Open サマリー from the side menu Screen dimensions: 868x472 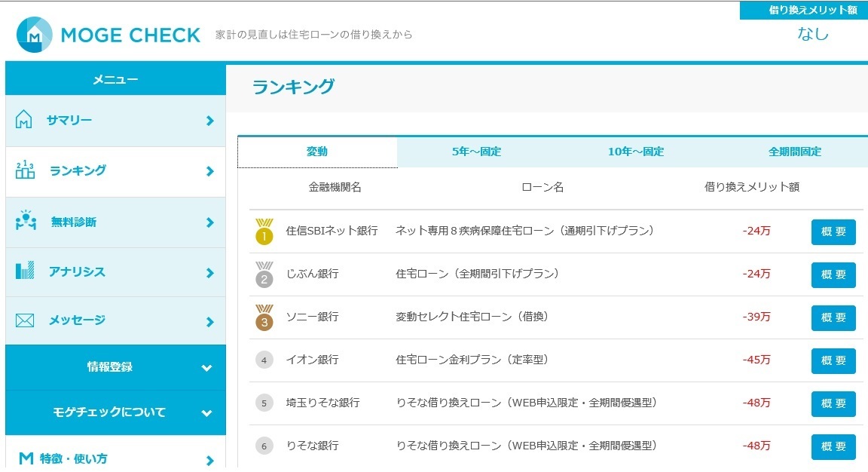pyautogui.click(x=116, y=121)
